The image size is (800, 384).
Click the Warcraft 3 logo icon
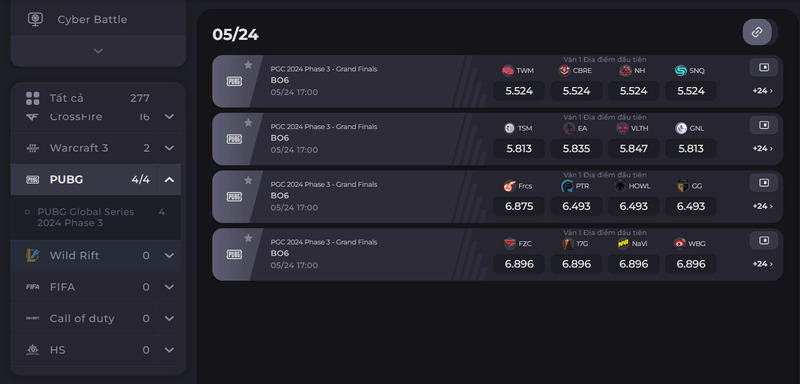tap(33, 148)
